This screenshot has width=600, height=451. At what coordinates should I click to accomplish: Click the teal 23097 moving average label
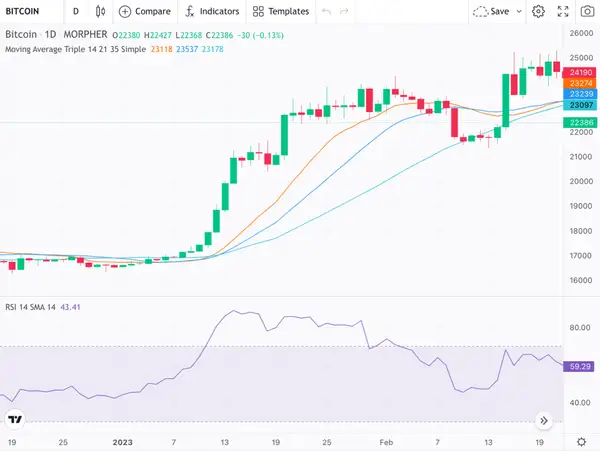[x=580, y=105]
